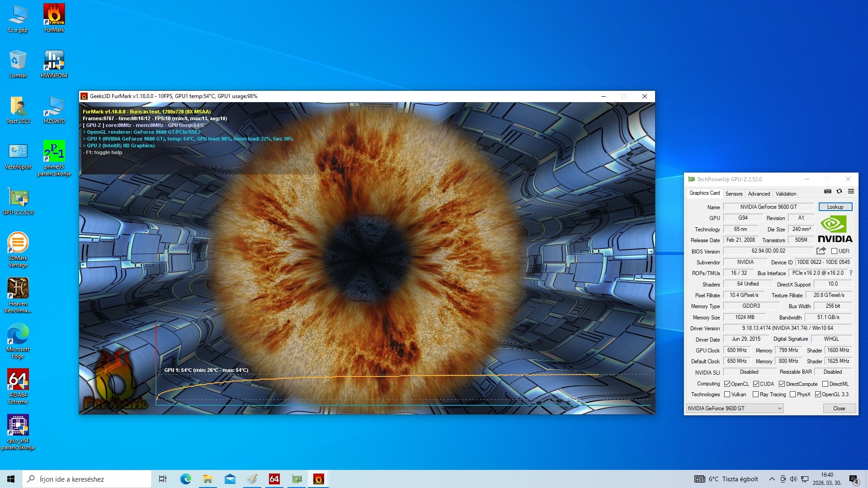Click the GPU-Z refresh icon
Screen dimensions: 868x488
839,192
